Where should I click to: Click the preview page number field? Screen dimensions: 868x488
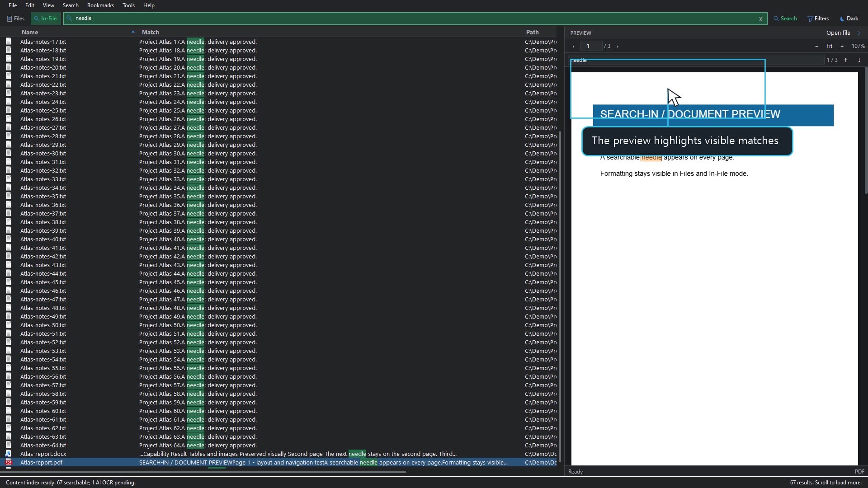click(591, 46)
